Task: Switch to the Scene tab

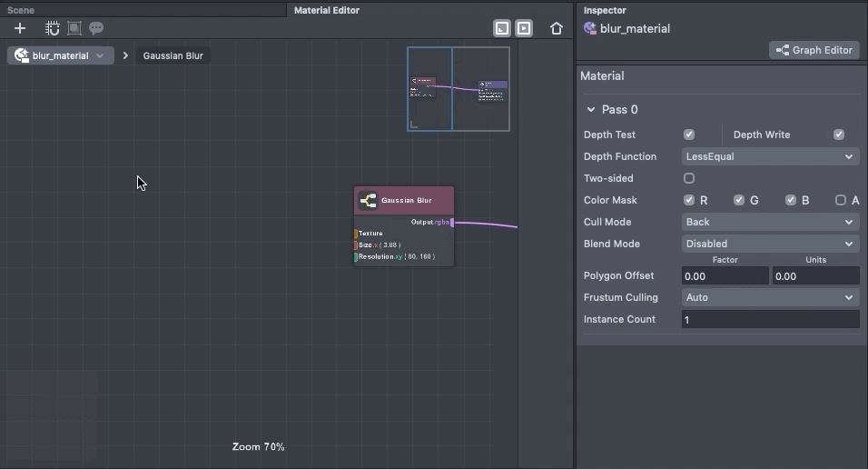Action: coord(21,10)
